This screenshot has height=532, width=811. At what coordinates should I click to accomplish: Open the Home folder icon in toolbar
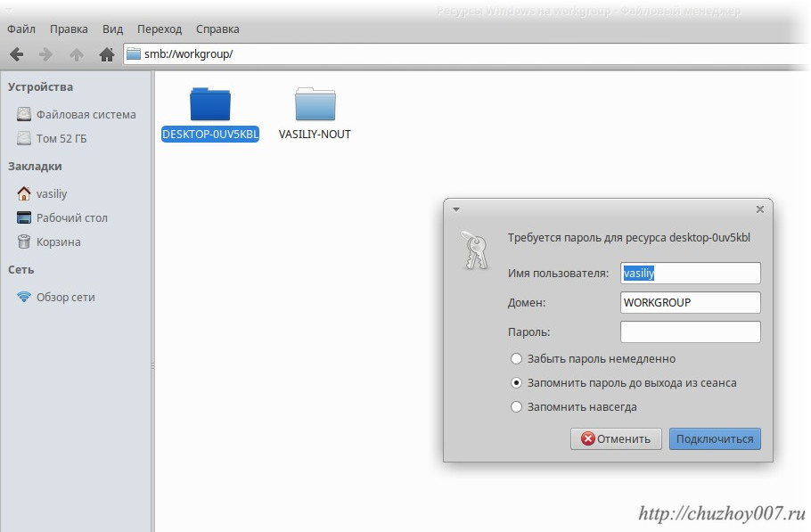107,54
